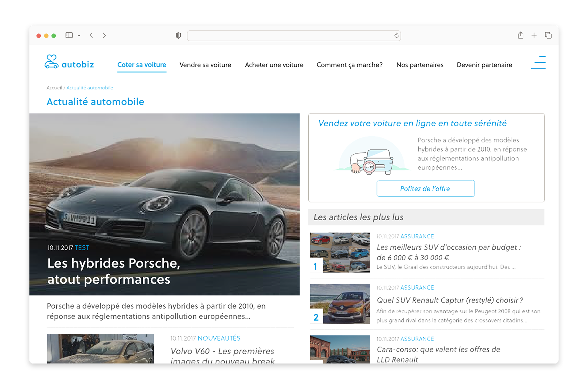Click the autobiz heart-car logo
Screen dimensions: 588x392
click(x=51, y=62)
